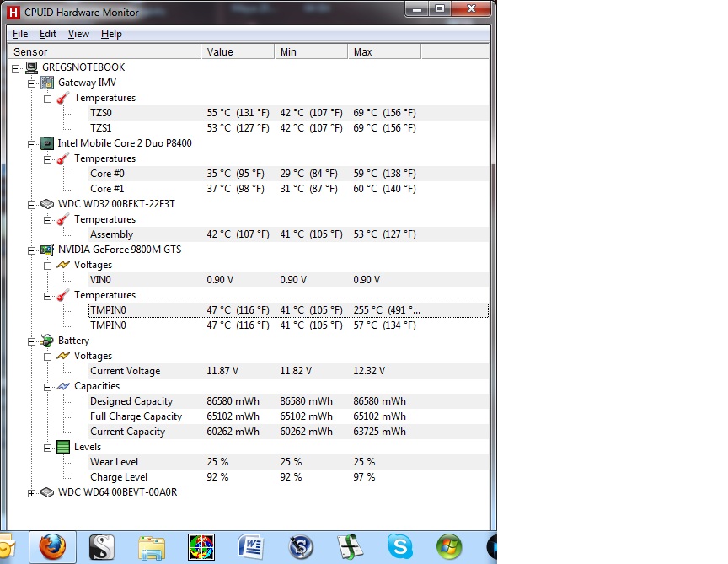This screenshot has width=728, height=564.
Task: Select the TZS0 temperature row
Action: [288, 113]
